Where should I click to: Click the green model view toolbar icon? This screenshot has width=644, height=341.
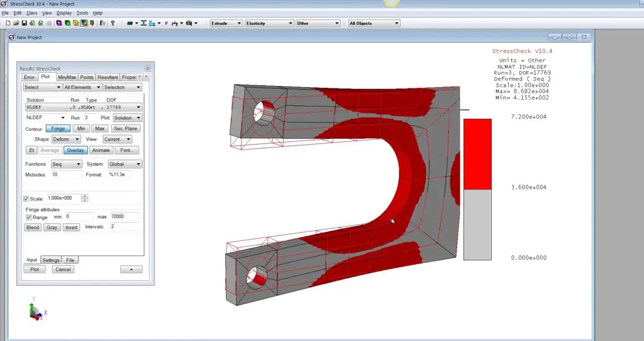pos(67,23)
